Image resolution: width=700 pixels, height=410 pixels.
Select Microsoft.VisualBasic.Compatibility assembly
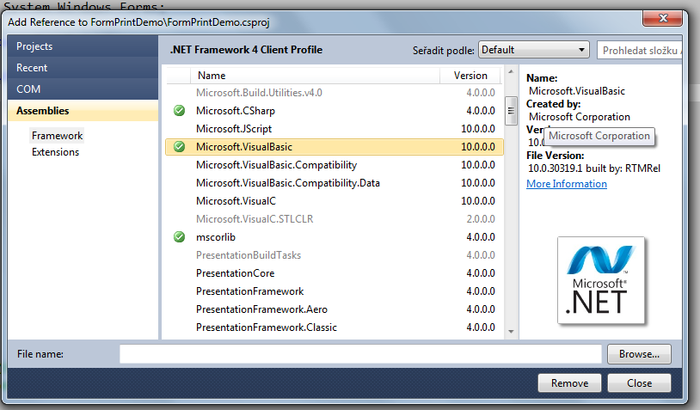click(x=334, y=165)
